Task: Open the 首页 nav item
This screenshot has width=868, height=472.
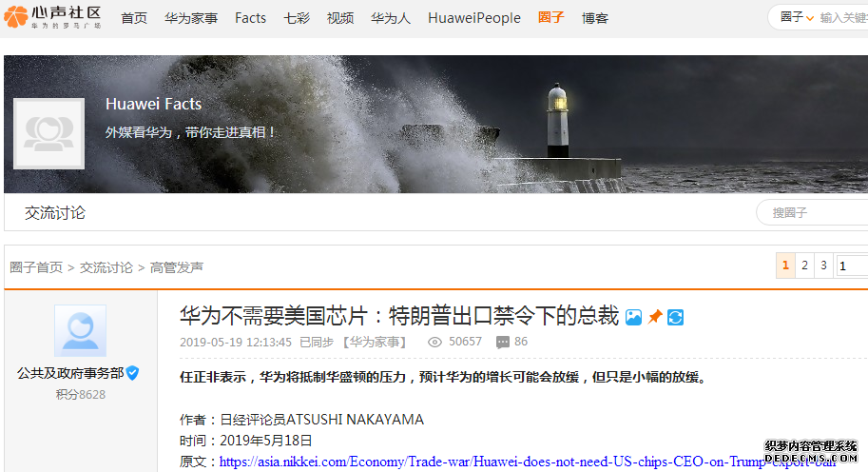Action: pyautogui.click(x=134, y=18)
